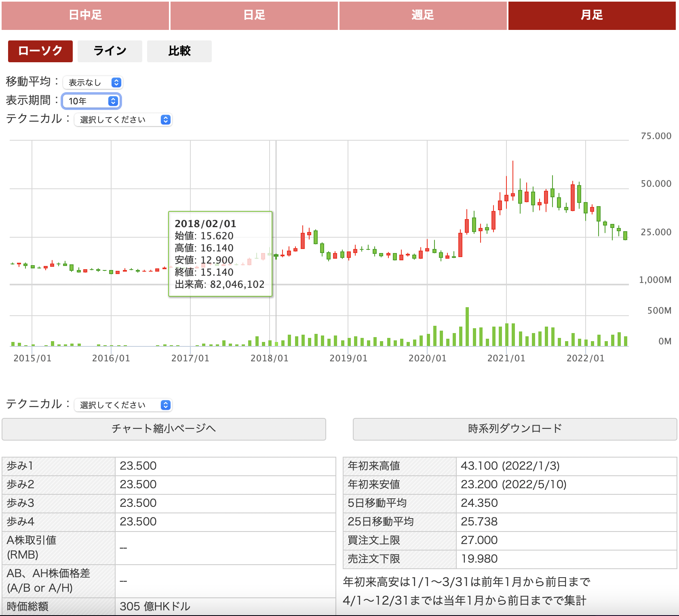The height and width of the screenshot is (616, 679).
Task: Click the 2021/01 x-axis label
Action: coord(506,358)
